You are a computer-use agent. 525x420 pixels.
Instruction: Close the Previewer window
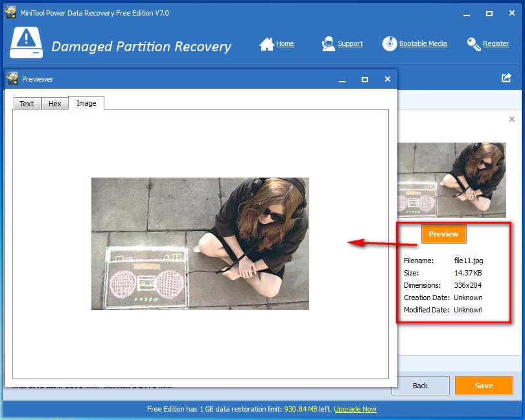tap(387, 79)
